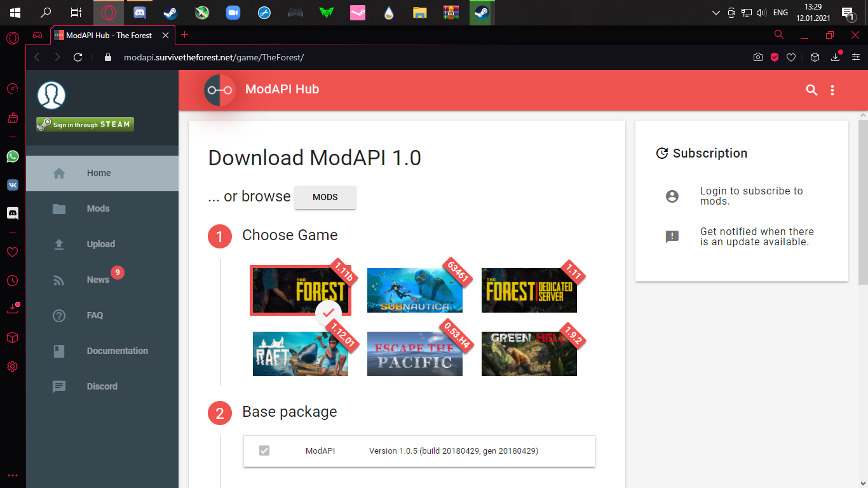The image size is (868, 488).
Task: Open WinRAR from the taskbar
Action: point(451,13)
